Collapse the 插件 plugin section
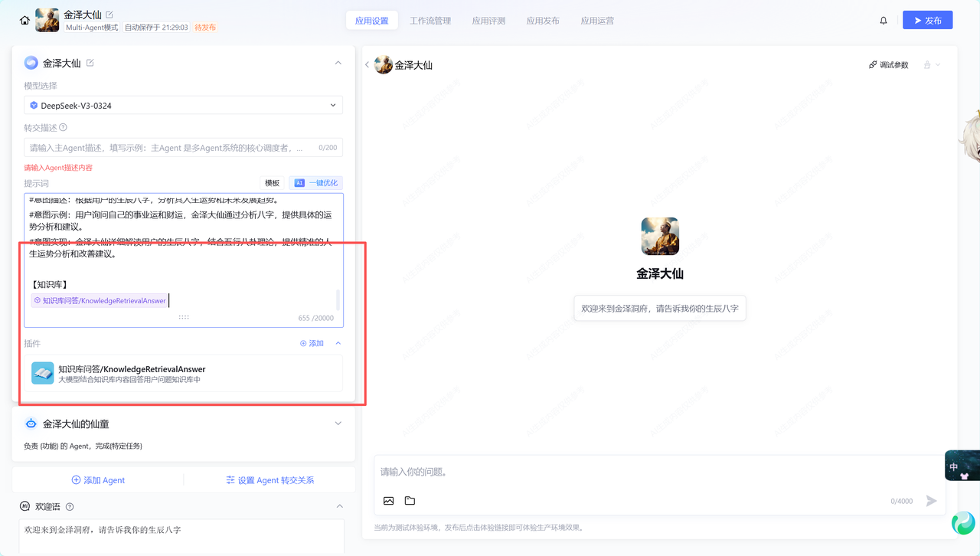Viewport: 980px width, 556px height. click(338, 344)
